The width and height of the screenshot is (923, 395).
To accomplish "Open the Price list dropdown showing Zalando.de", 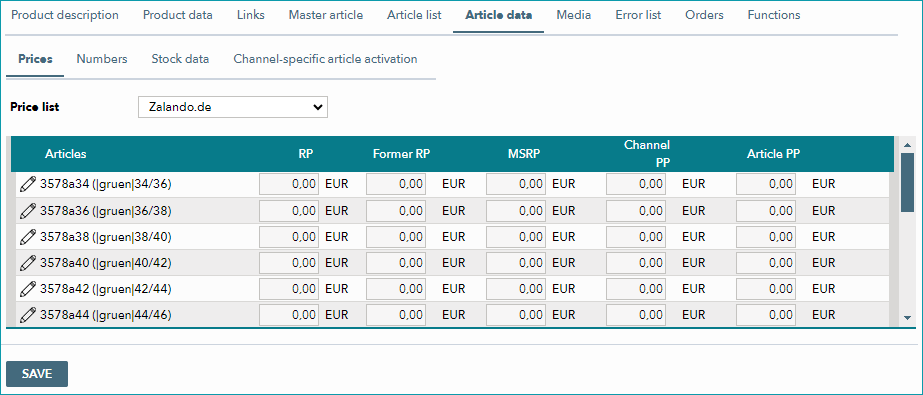I will 233,107.
